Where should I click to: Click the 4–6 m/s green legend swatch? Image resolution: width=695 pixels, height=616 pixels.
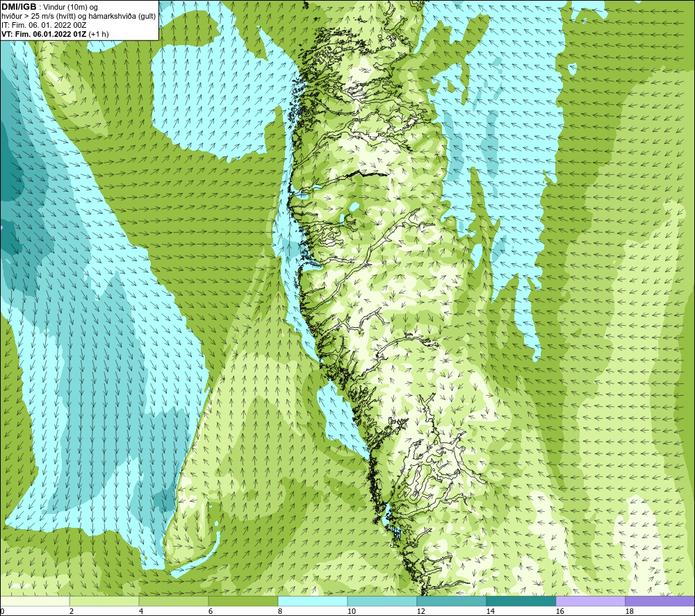[x=174, y=601]
